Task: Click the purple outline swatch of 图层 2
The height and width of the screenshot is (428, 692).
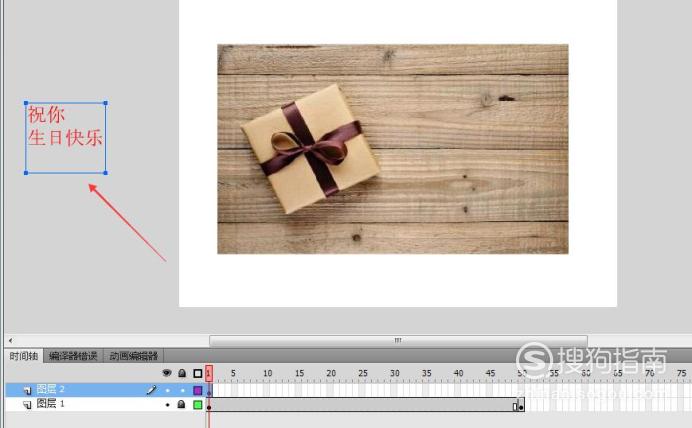Action: coord(198,390)
